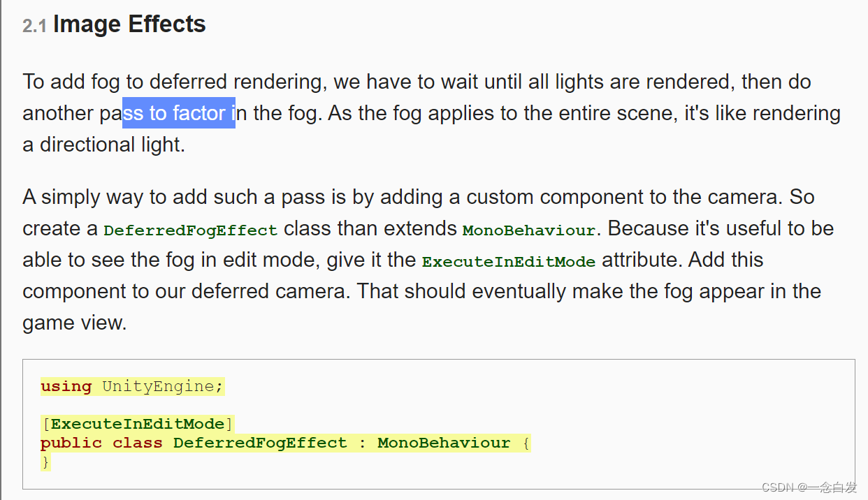Click the 2.1 section number
The height and width of the screenshot is (500, 868).
coord(34,27)
